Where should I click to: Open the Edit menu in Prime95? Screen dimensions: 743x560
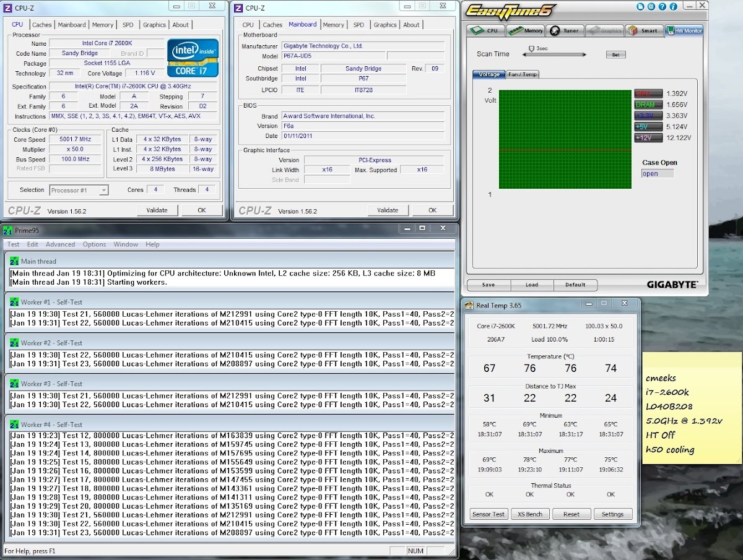click(32, 244)
